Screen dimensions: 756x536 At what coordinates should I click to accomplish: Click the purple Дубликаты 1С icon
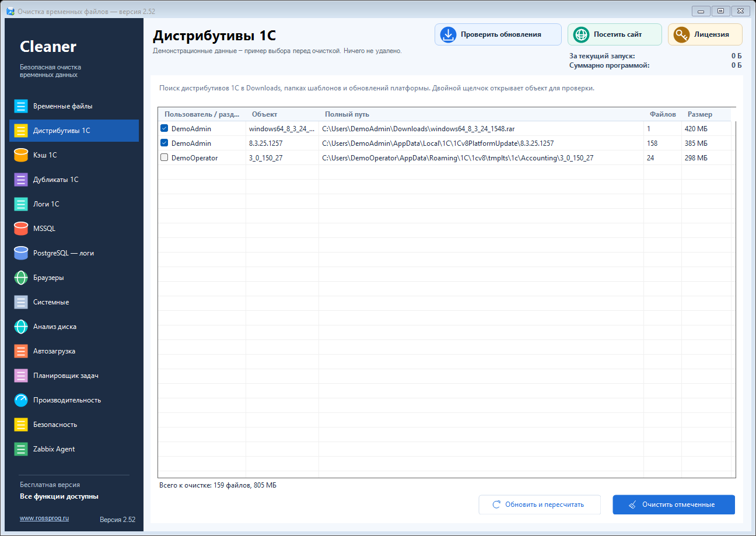tap(21, 180)
